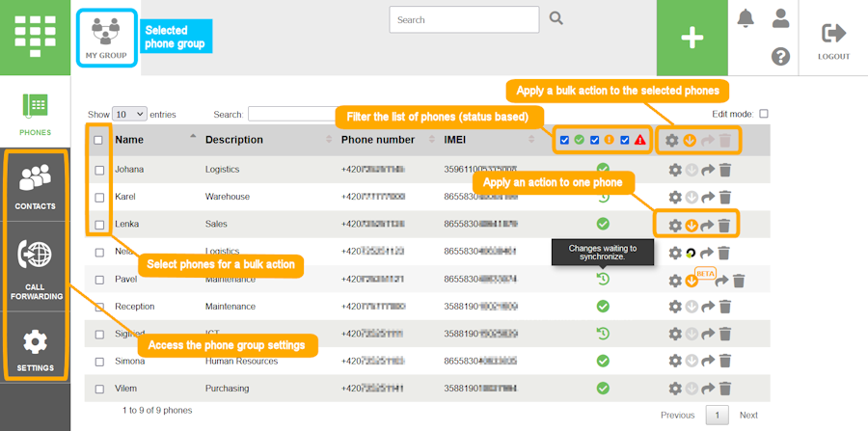Open the help question mark icon
This screenshot has height=431, width=868.
pyautogui.click(x=781, y=57)
